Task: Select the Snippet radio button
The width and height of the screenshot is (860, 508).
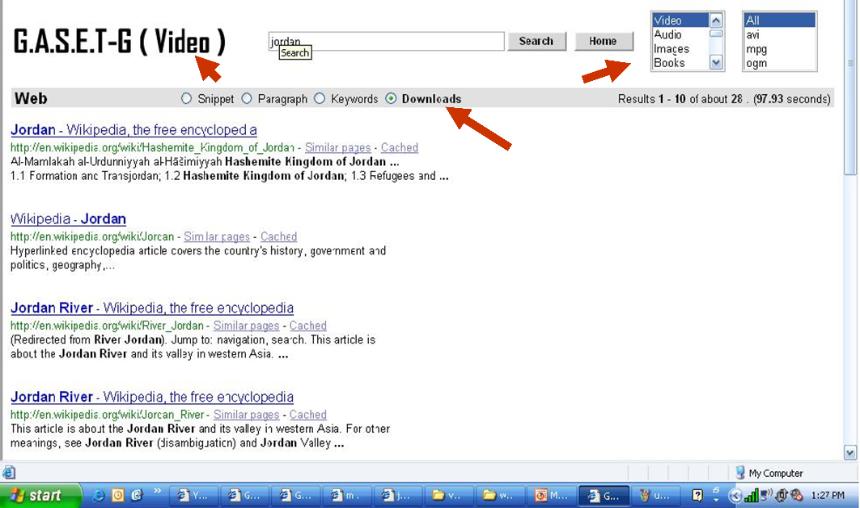Action: click(x=186, y=99)
